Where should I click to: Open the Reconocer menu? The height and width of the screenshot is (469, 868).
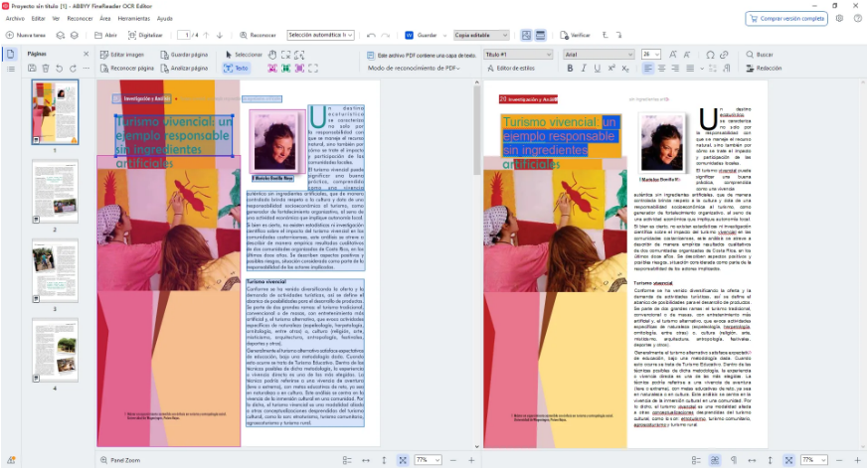(79, 18)
